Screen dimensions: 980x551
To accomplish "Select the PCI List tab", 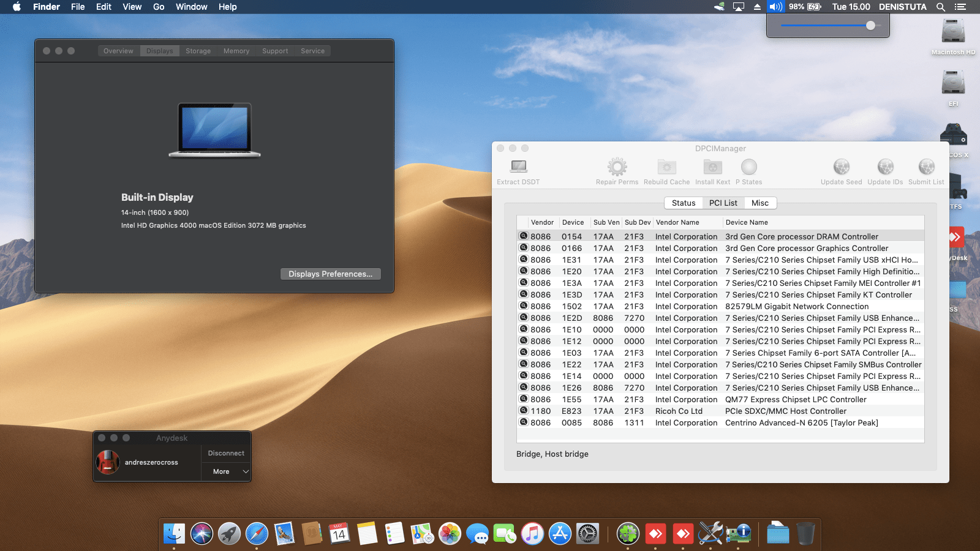I will [x=723, y=203].
